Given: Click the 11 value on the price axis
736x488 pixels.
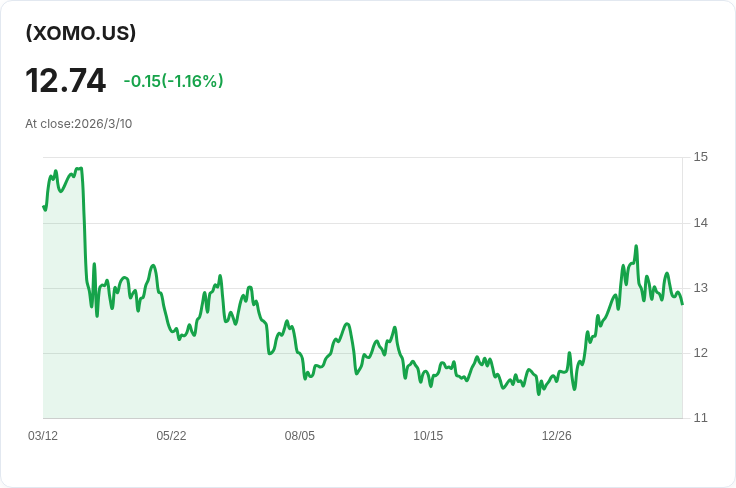Looking at the screenshot, I should tap(701, 418).
